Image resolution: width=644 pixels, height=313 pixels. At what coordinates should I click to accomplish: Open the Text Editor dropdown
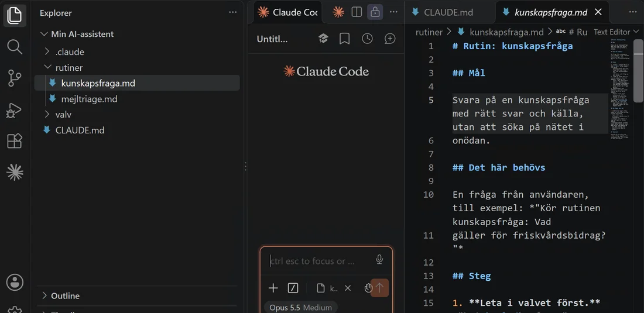pyautogui.click(x=616, y=32)
